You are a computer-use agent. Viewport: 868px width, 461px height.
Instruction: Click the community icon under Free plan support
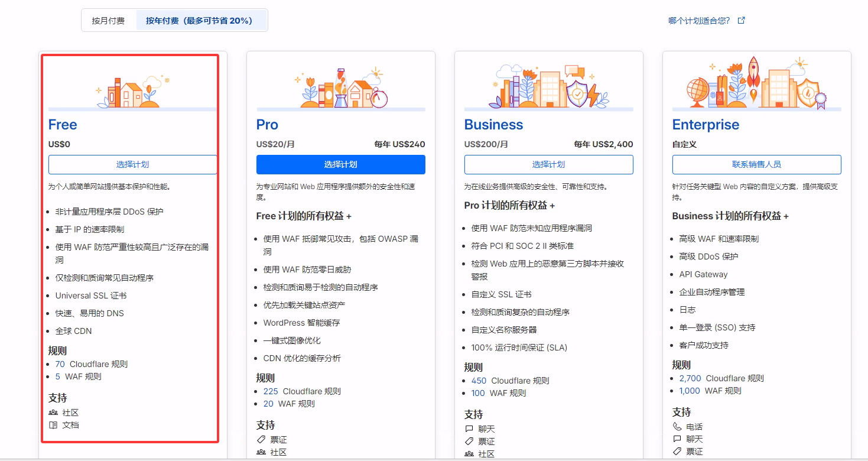point(53,413)
